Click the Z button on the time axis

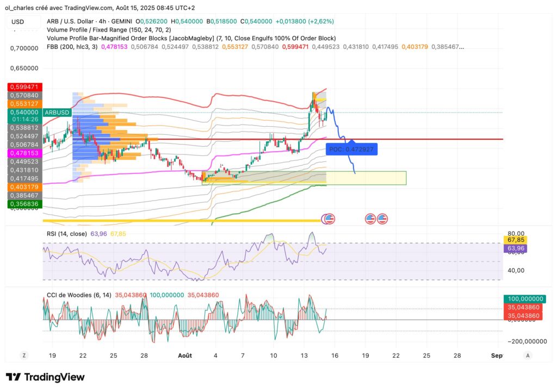(23, 355)
